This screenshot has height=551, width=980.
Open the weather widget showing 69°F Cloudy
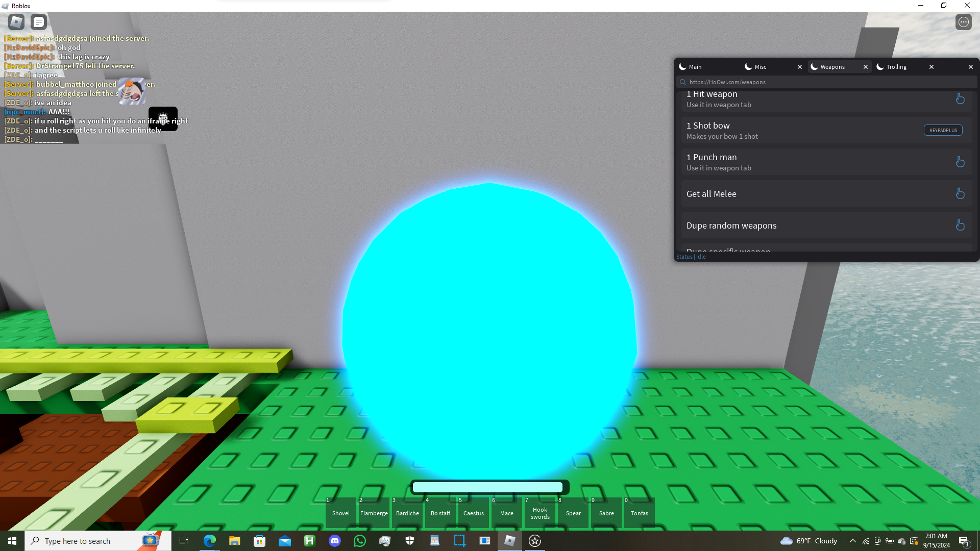[x=808, y=541]
